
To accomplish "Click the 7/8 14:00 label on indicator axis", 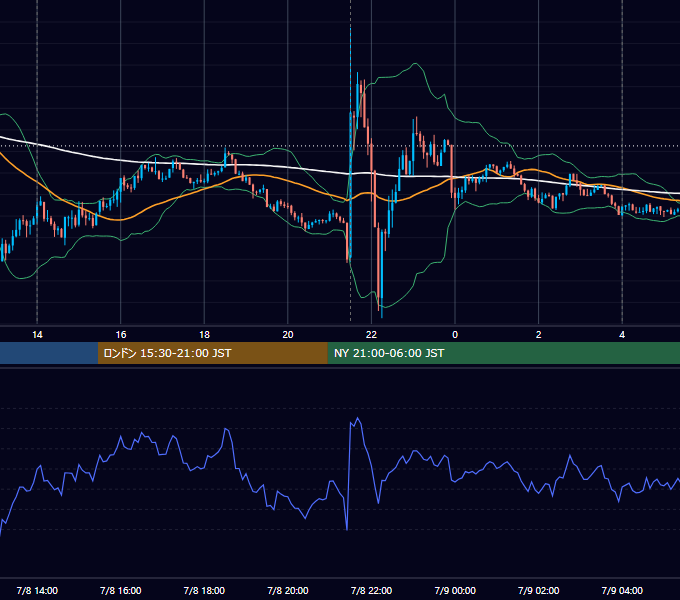I will [37, 590].
